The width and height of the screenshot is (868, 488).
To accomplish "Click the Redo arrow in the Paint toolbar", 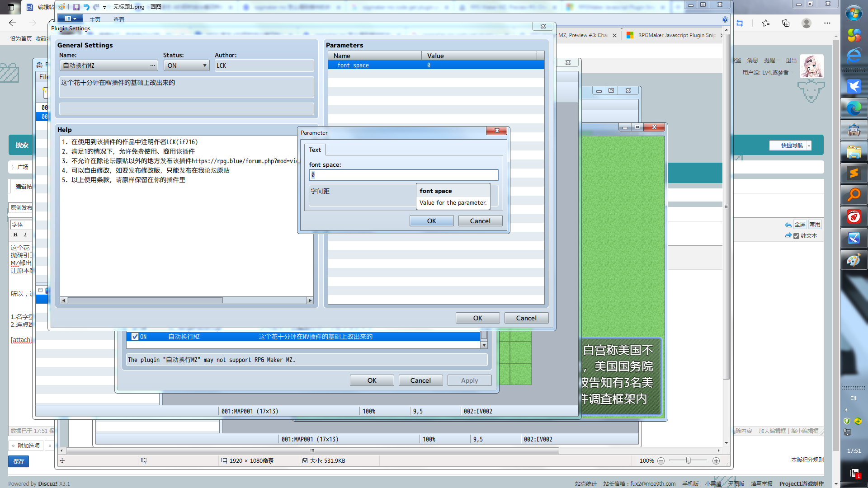I will [96, 7].
